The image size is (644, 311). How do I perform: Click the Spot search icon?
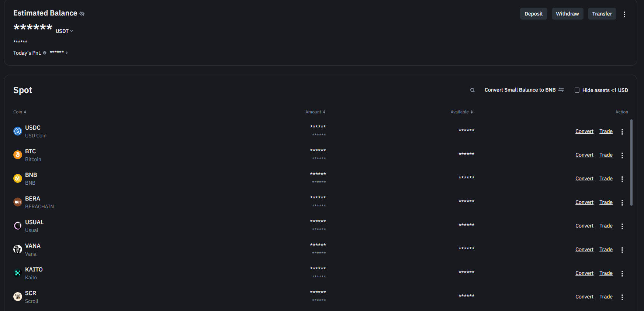(x=472, y=90)
